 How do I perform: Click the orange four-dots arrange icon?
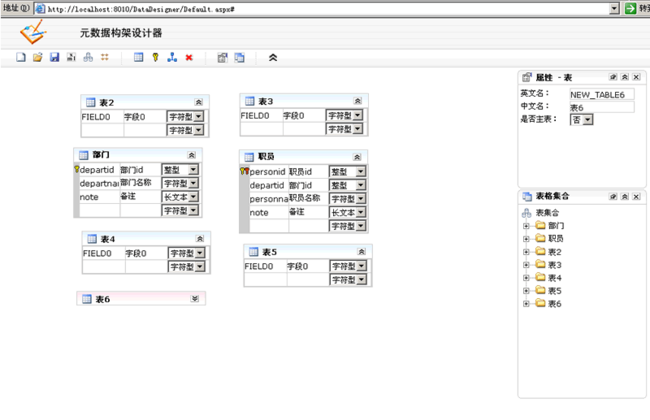pos(104,57)
